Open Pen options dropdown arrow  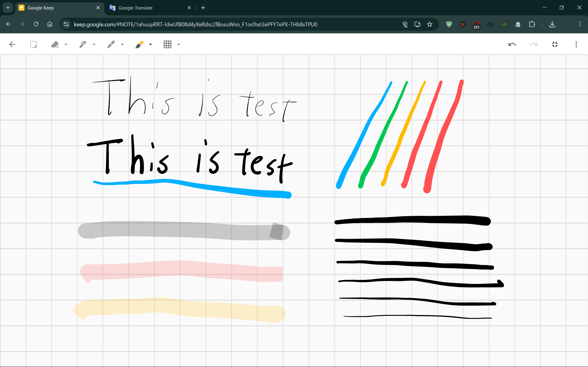tap(94, 44)
